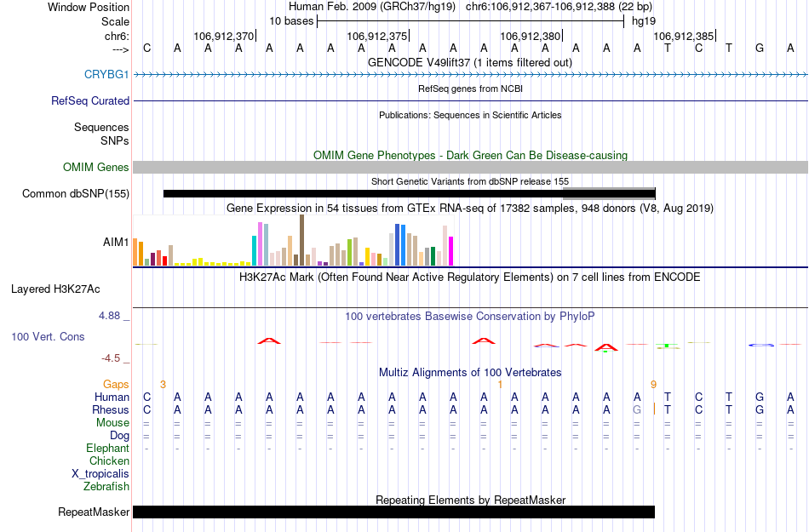The height and width of the screenshot is (532, 809).
Task: Click orange insertion bar in Rhesus row
Action: tap(654, 409)
